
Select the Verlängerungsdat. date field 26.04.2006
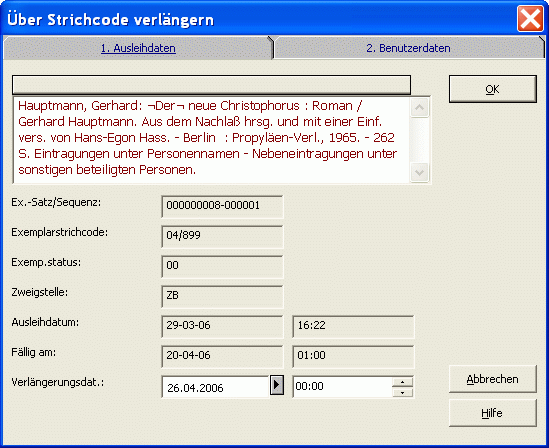(215, 387)
